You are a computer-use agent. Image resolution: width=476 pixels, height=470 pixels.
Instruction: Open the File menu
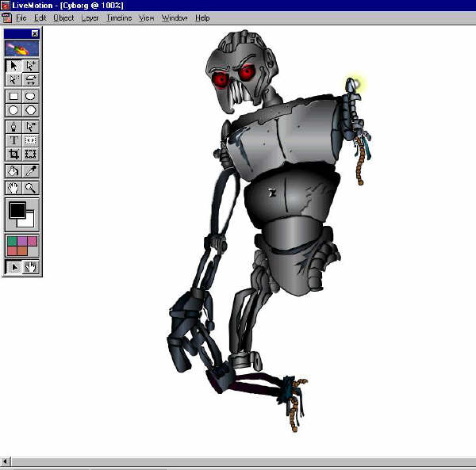[21, 17]
